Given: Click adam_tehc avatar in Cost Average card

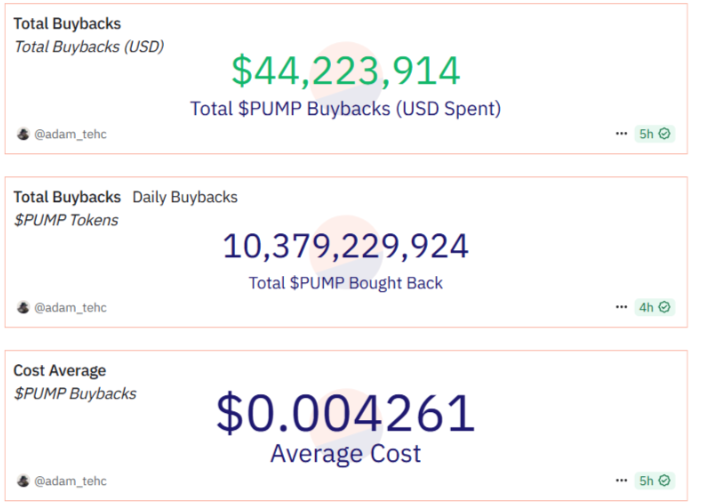Looking at the screenshot, I should coord(23,480).
